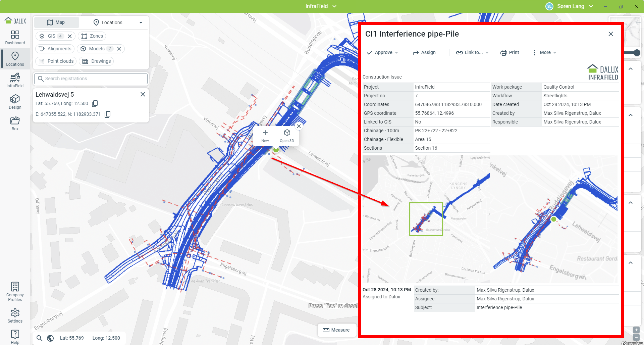Viewport: 644px width, 345px height.
Task: Adjust the slider handle at top right
Action: [637, 53]
